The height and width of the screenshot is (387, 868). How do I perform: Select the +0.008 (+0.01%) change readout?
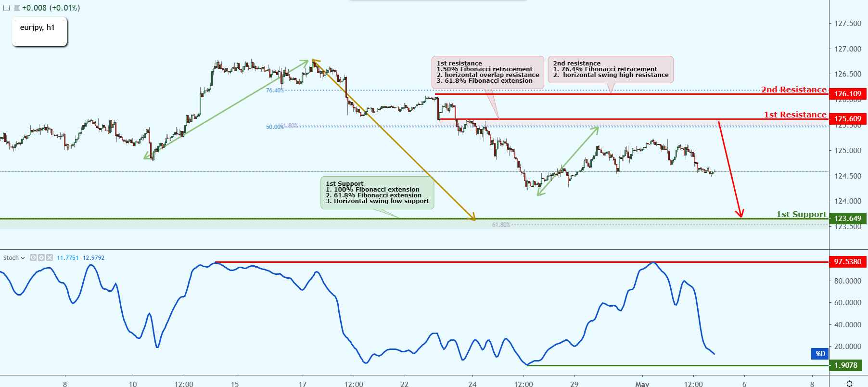tap(51, 8)
